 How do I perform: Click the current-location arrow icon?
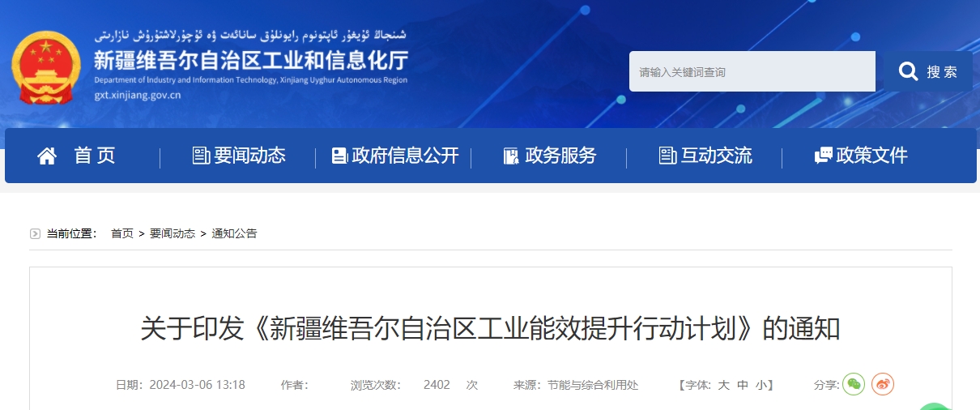pos(35,233)
